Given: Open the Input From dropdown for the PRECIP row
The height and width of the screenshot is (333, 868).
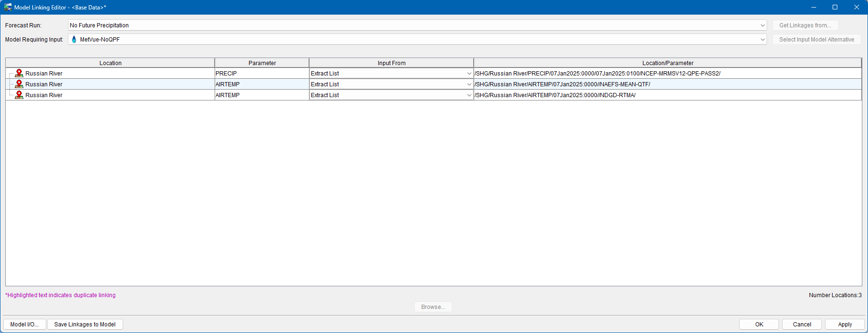Looking at the screenshot, I should (x=469, y=74).
